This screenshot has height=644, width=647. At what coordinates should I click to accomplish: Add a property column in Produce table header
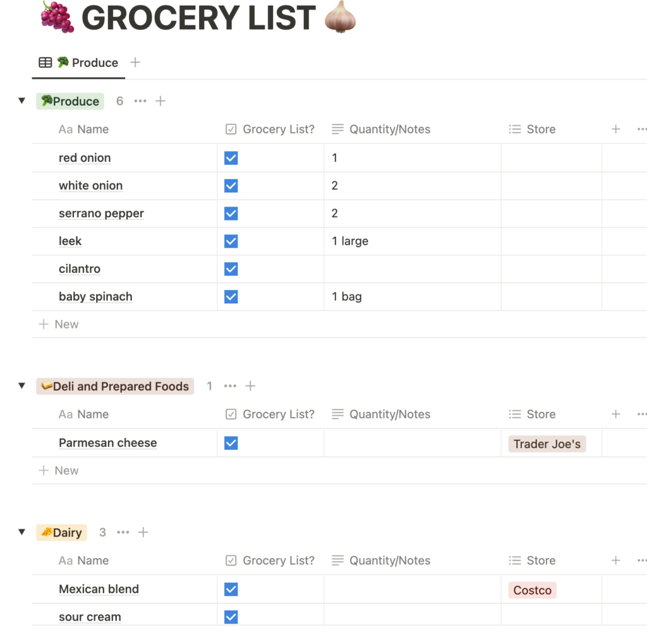pyautogui.click(x=616, y=130)
